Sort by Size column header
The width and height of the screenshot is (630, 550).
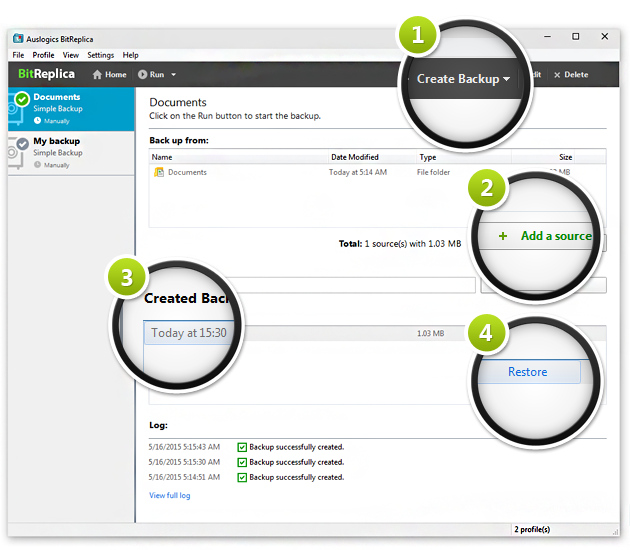tap(565, 157)
